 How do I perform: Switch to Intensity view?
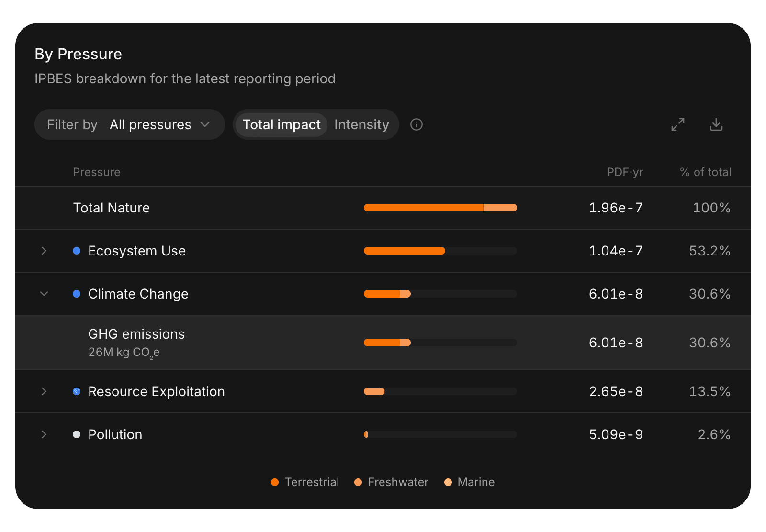click(361, 124)
